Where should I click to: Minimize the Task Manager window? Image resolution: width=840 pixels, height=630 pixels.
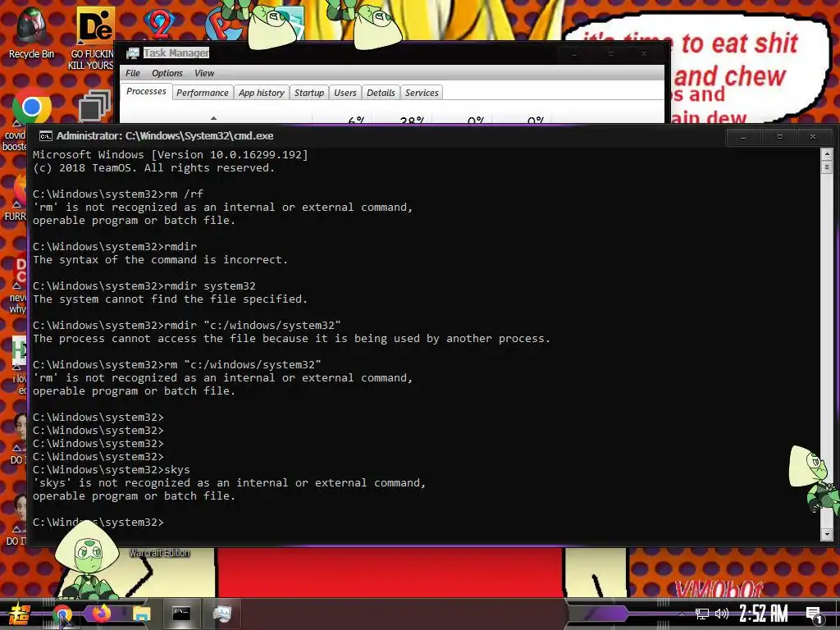(574, 54)
